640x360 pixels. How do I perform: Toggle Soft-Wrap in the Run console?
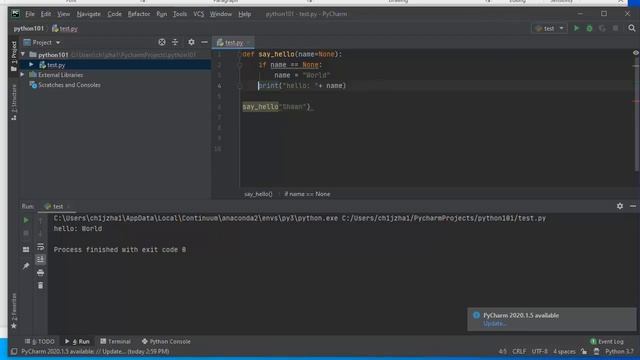coord(40,247)
